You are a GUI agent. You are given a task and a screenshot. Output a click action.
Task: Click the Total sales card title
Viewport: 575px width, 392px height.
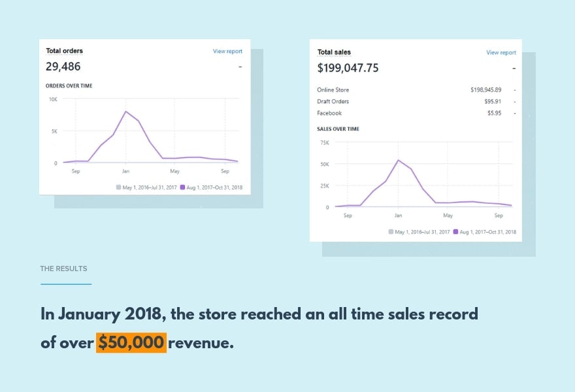tap(335, 52)
